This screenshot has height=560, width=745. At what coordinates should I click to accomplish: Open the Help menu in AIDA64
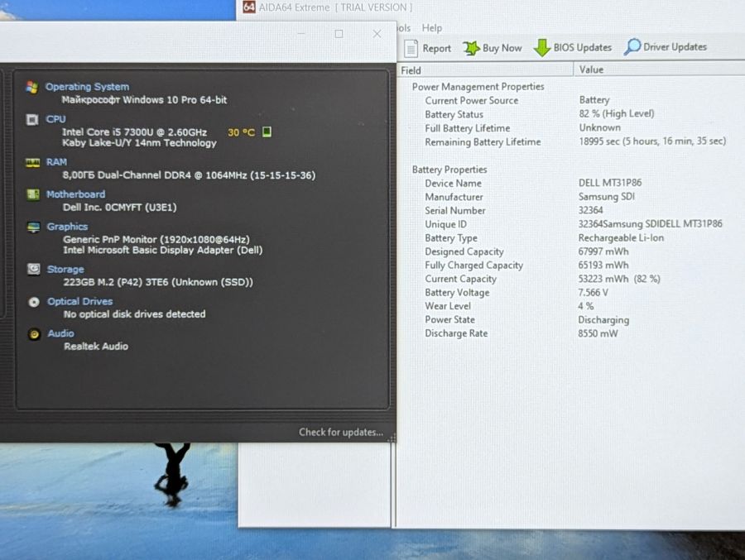[x=432, y=28]
